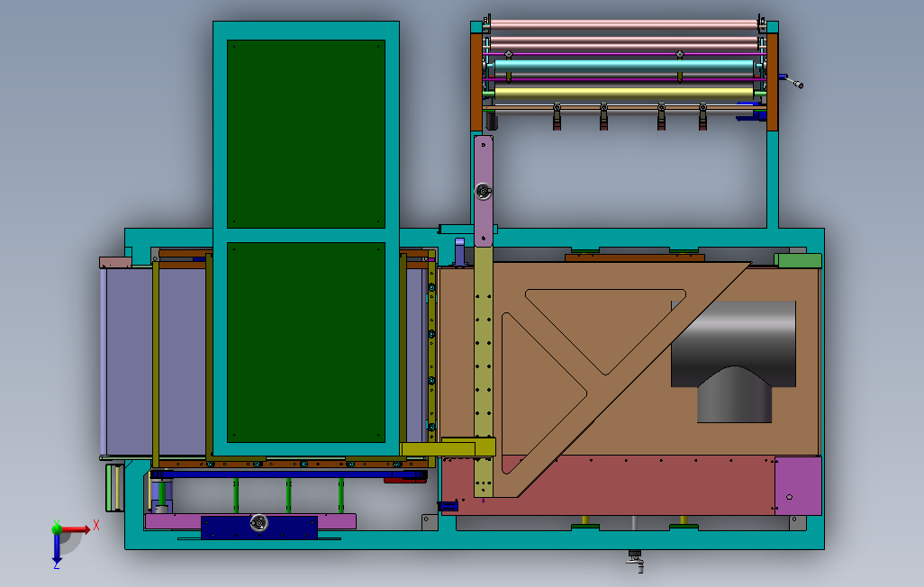Select the olive perforated vertical bar
924x587 pixels.
click(x=484, y=371)
